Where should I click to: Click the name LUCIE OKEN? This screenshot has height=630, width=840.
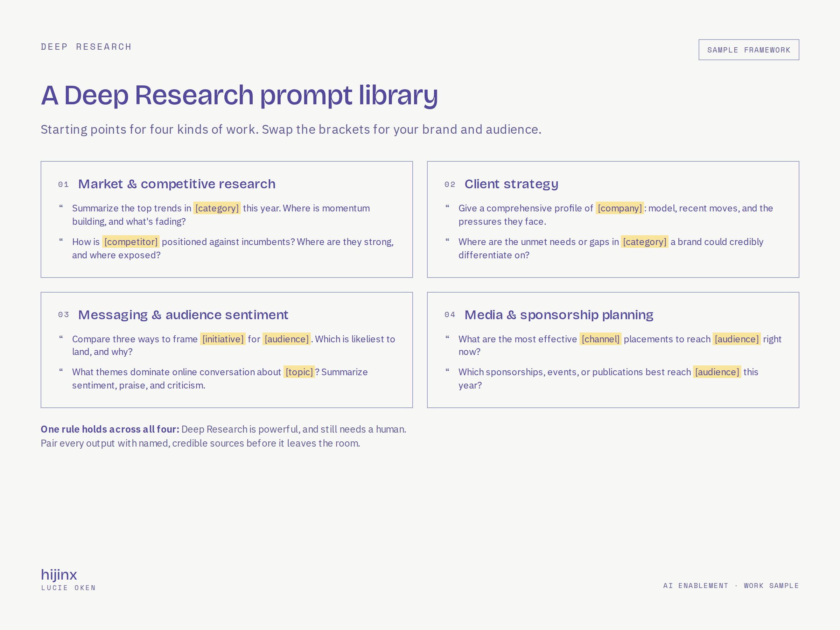coord(68,588)
